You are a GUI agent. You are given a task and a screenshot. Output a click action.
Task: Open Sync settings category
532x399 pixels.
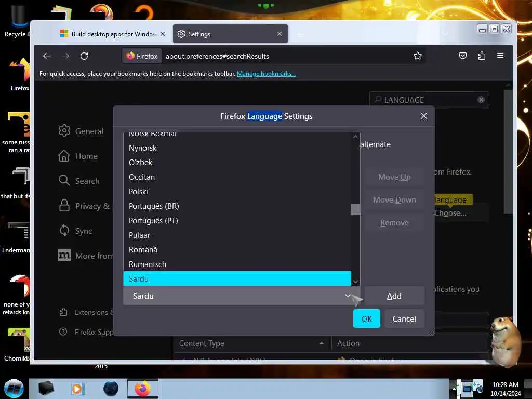click(75, 231)
